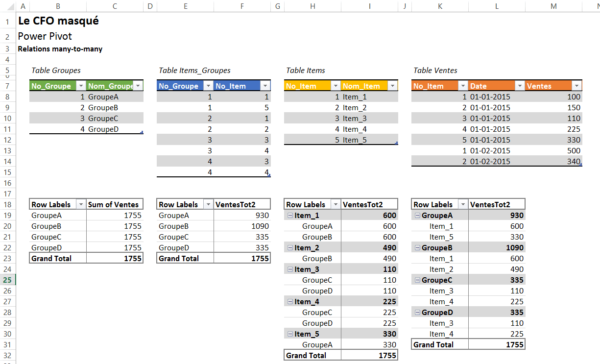The height and width of the screenshot is (364, 600).
Task: Open the Nom_Item column filter dropdown
Action: (x=392, y=86)
